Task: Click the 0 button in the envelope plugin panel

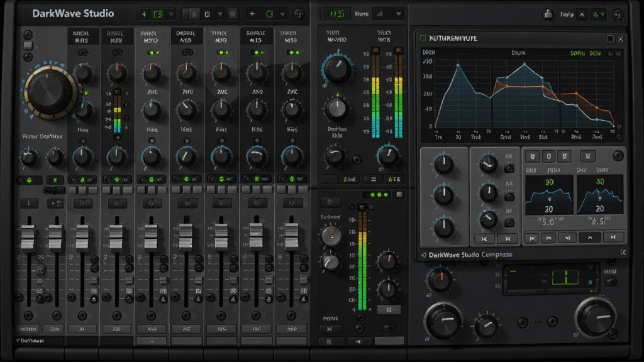Action: 548,156
